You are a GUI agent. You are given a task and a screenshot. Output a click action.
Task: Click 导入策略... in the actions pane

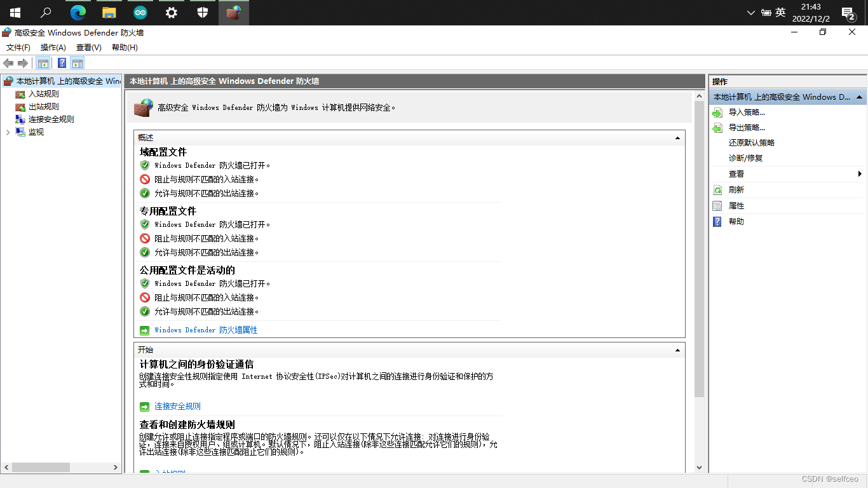747,112
